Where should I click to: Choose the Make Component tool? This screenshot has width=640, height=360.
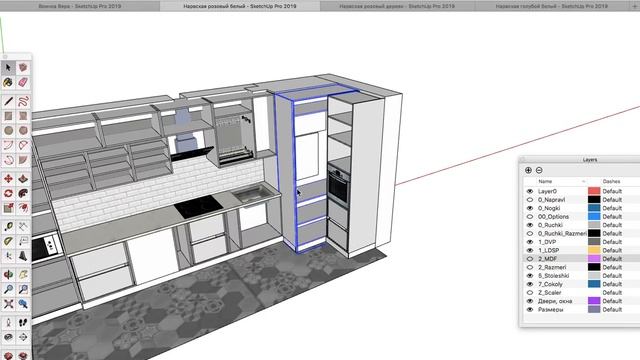[x=23, y=67]
